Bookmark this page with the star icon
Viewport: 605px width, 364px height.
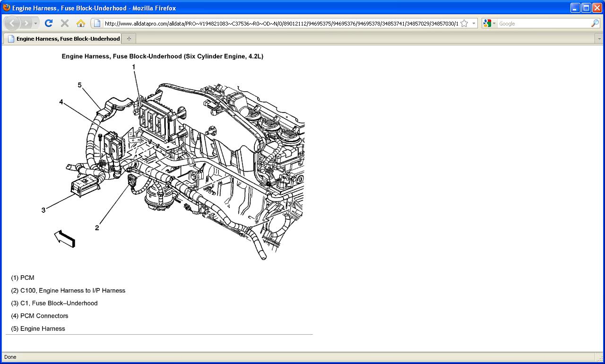pos(464,23)
